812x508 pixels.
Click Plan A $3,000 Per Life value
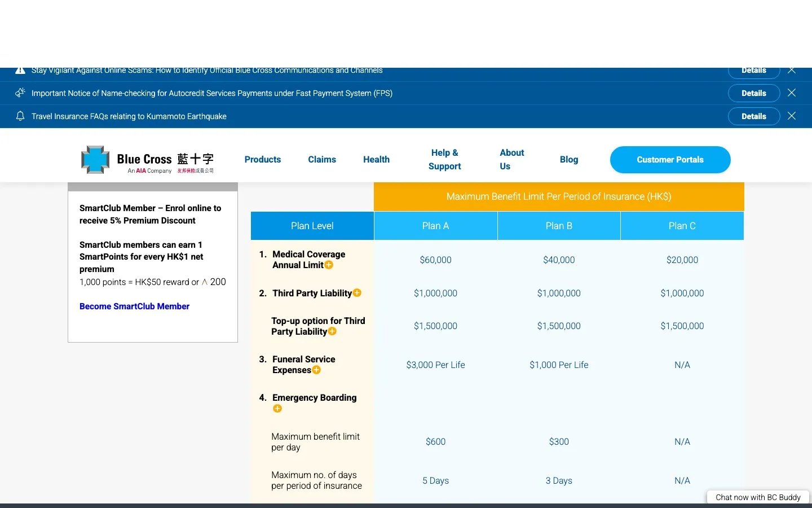(x=436, y=365)
